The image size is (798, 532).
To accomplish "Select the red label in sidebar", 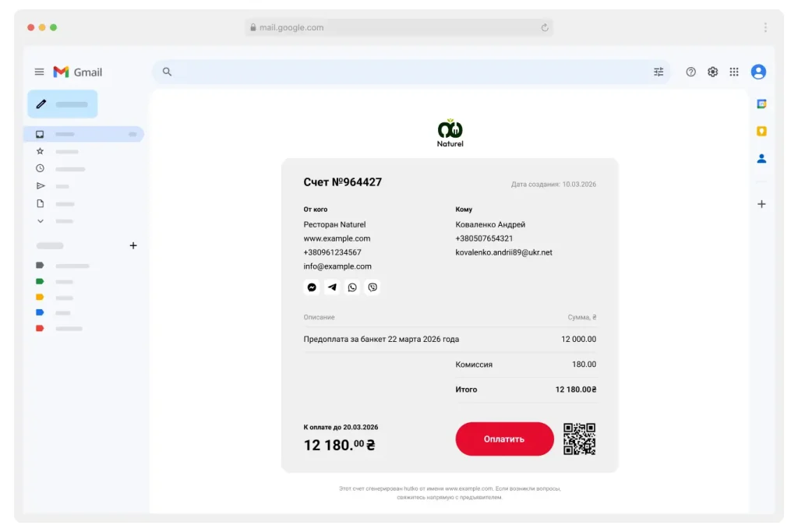I will [x=41, y=328].
